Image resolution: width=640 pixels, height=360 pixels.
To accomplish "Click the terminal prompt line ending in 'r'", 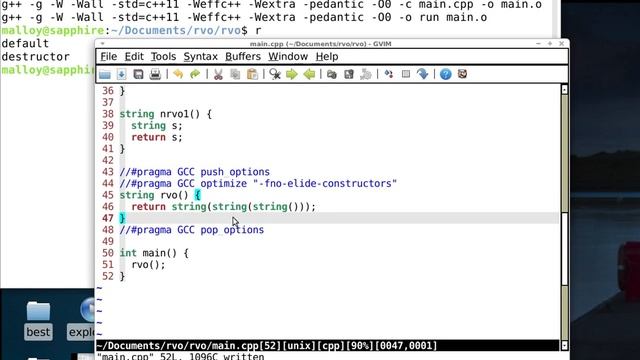I will pos(131,30).
